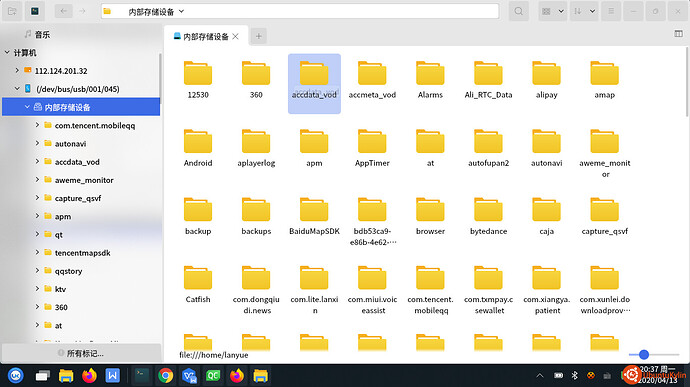Viewport: 690px width, 387px height.
Task: Open task view on the taskbar
Action: tap(42, 376)
